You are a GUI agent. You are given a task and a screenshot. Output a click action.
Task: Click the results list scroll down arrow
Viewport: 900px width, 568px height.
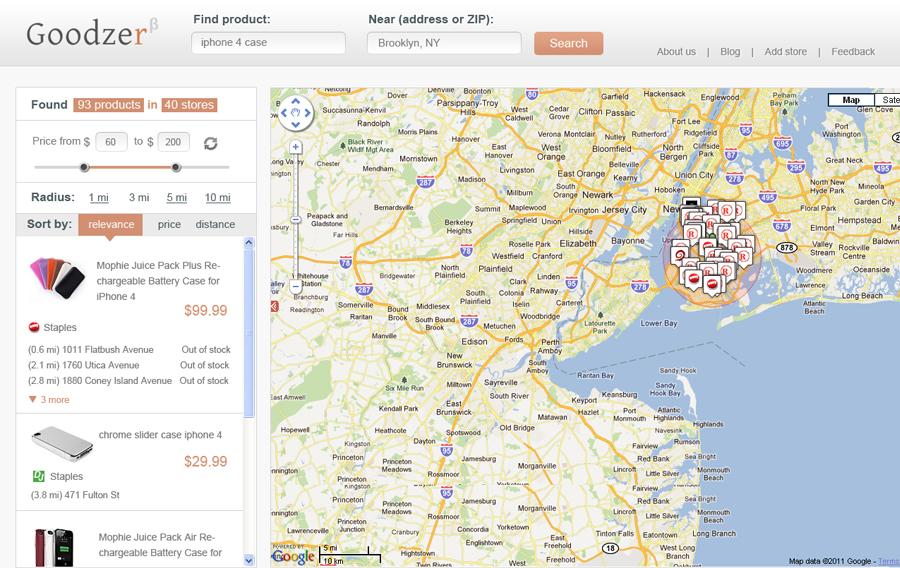[x=249, y=561]
